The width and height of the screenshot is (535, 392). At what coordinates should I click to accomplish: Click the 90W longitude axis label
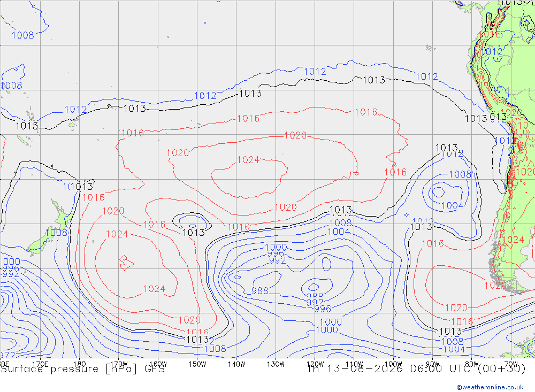[433, 364]
